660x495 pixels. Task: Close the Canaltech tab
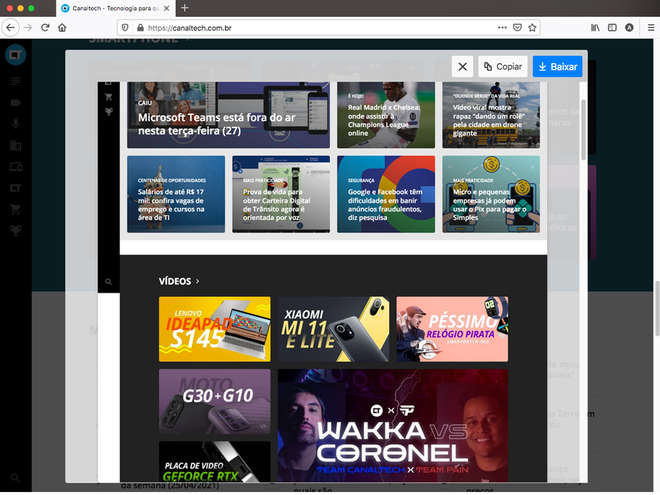point(167,8)
